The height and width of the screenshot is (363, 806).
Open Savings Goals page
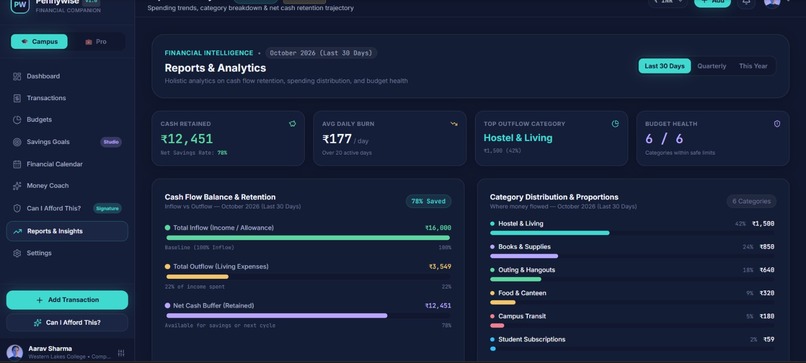point(67,142)
